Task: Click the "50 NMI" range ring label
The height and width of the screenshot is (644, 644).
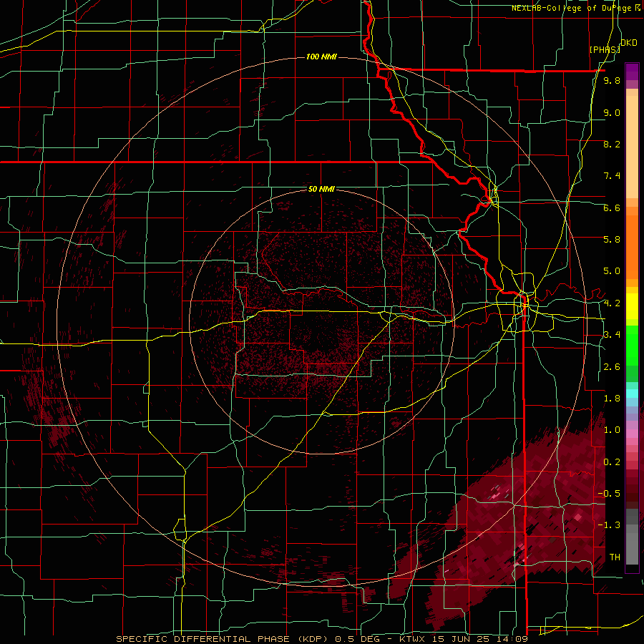Action: [x=321, y=189]
